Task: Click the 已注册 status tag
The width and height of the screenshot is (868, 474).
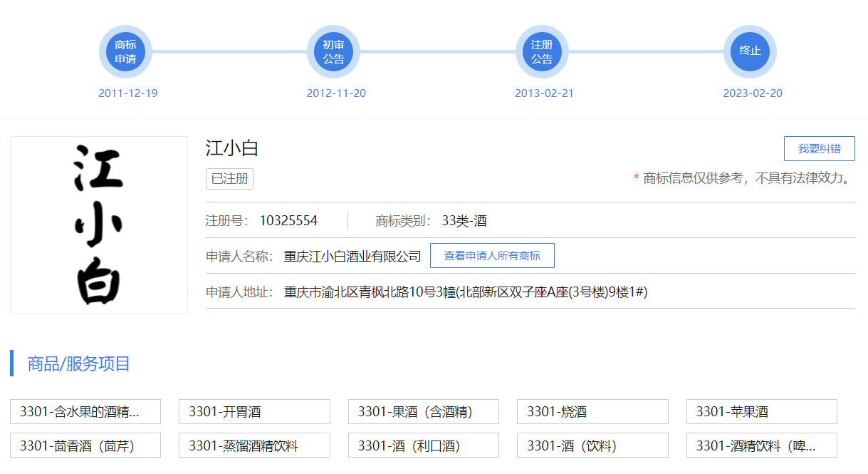Action: point(229,179)
